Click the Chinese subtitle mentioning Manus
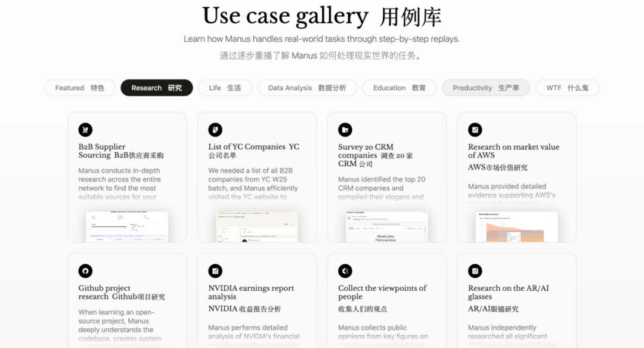Image resolution: width=644 pixels, height=348 pixels. (x=321, y=56)
